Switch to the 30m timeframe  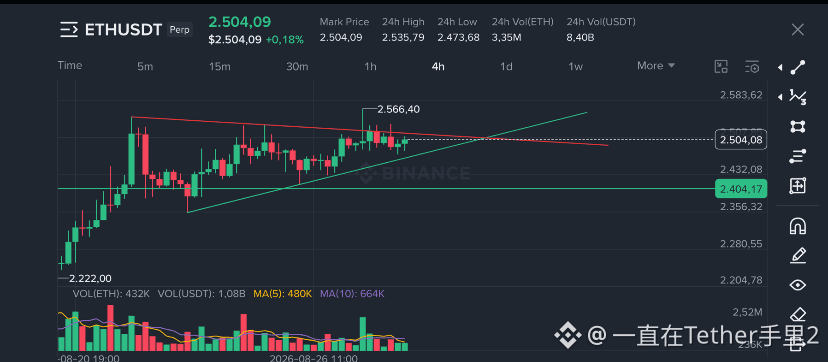tap(297, 66)
